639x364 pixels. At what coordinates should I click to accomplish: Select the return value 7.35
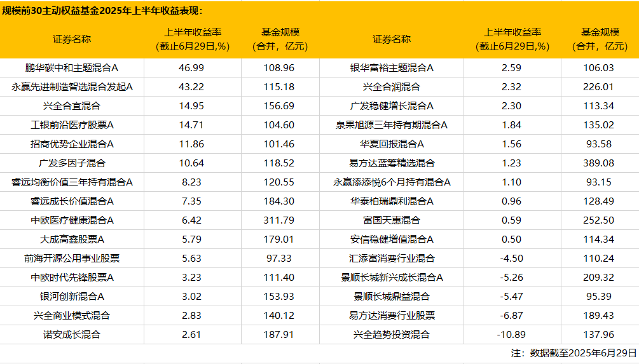[191, 201]
